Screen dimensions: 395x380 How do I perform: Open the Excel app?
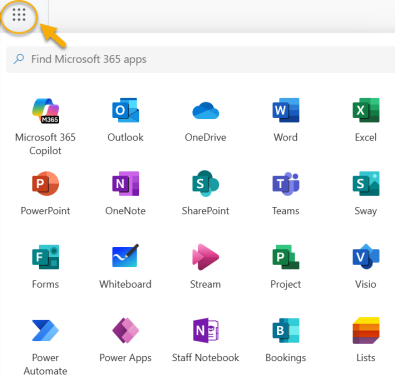tap(366, 110)
